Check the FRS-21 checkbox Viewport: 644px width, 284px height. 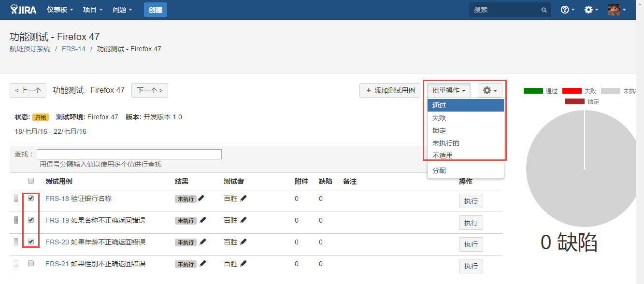(x=31, y=263)
